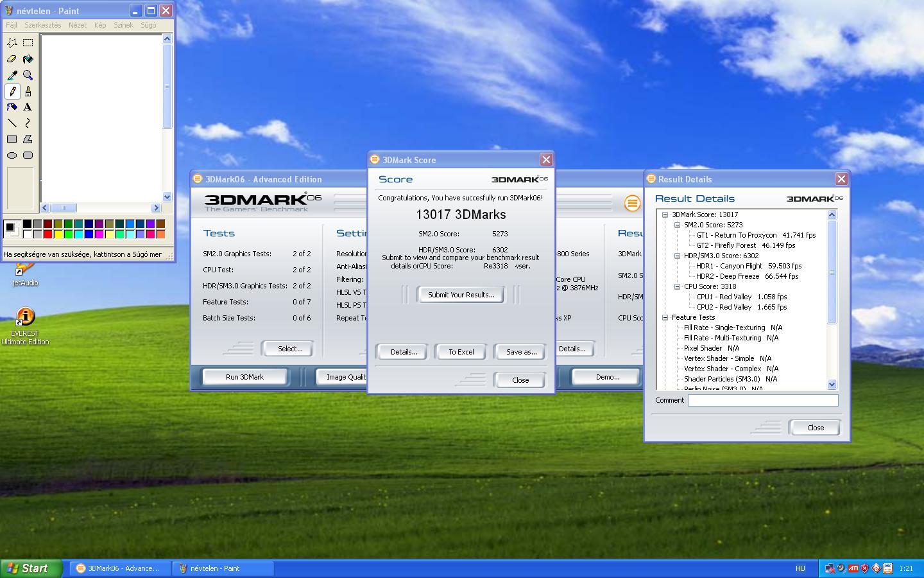Select the Magnifier tool in Paint
The image size is (924, 578).
[28, 75]
